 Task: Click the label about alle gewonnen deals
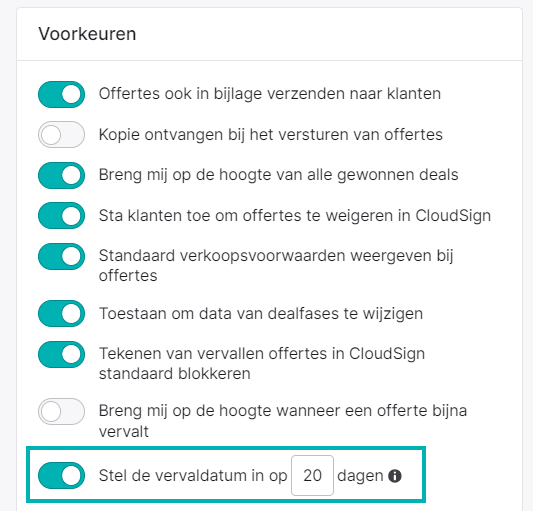278,175
